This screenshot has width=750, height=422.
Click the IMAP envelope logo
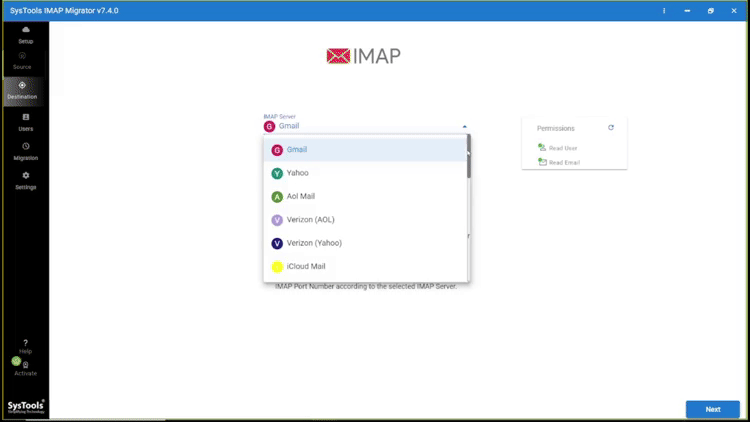338,56
